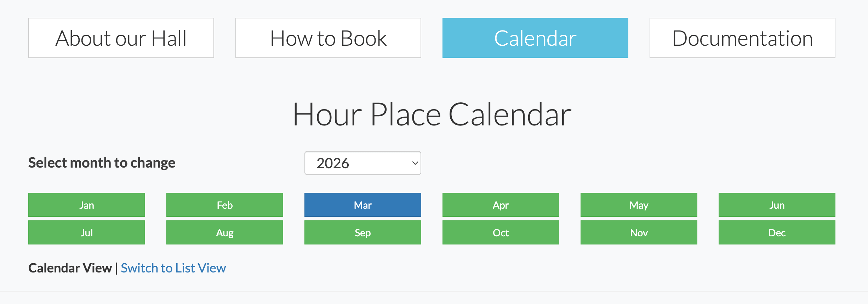Click the Hour Place Calendar heading
The height and width of the screenshot is (304, 868).
coord(432,114)
